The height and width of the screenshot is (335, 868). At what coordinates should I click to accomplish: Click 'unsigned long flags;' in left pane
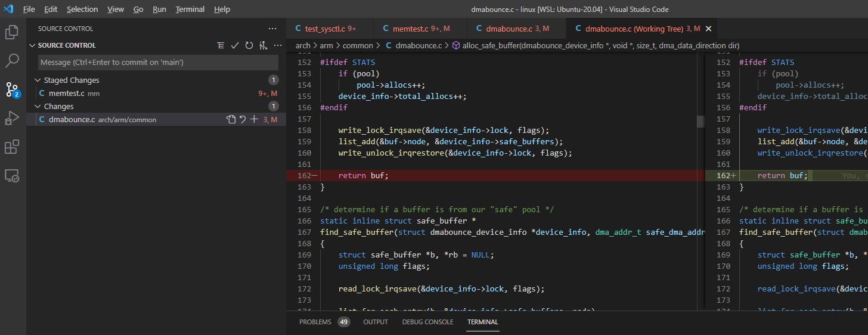[384, 266]
